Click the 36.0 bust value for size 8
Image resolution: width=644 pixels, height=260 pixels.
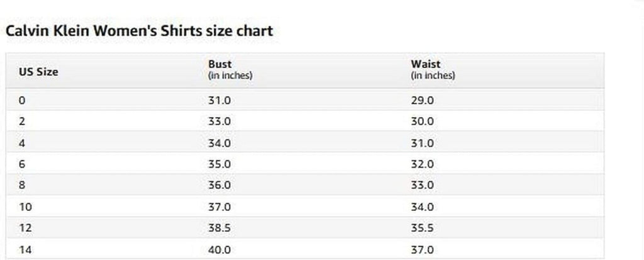click(219, 186)
